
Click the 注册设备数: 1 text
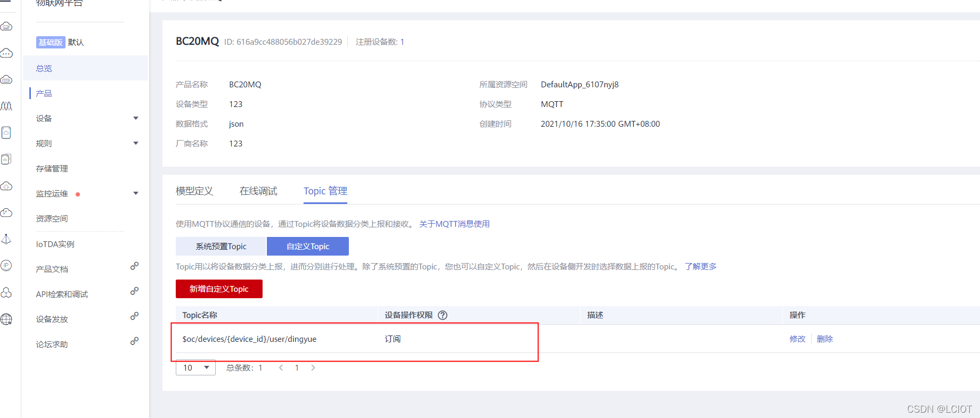pos(380,42)
